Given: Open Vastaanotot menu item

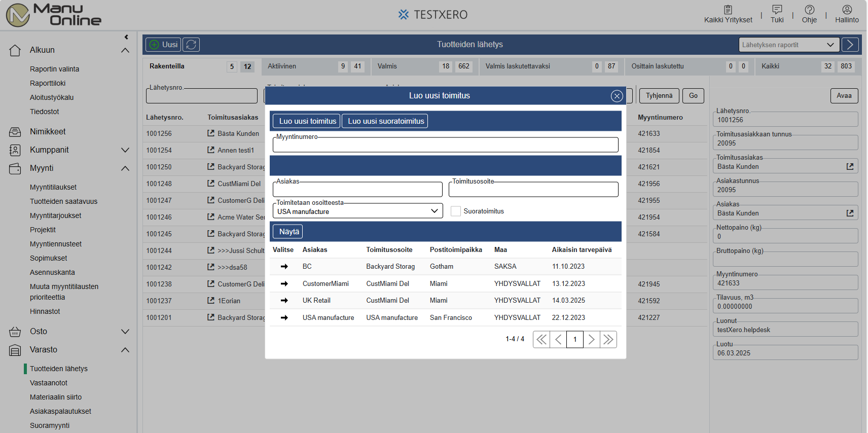Looking at the screenshot, I should click(49, 383).
